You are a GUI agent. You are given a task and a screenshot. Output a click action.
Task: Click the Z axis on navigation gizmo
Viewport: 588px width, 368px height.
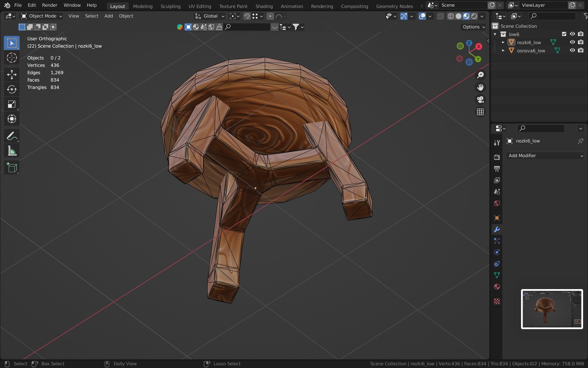(469, 43)
